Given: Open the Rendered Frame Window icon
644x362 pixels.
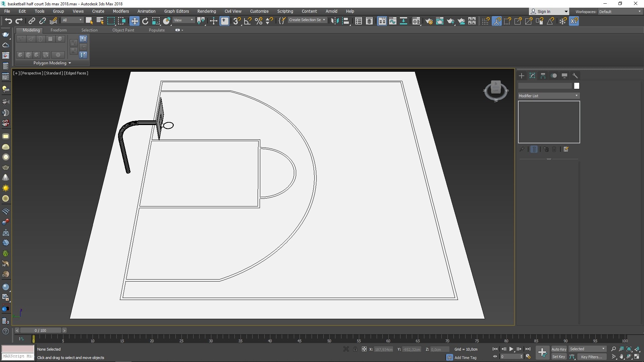Looking at the screenshot, I should [440, 21].
